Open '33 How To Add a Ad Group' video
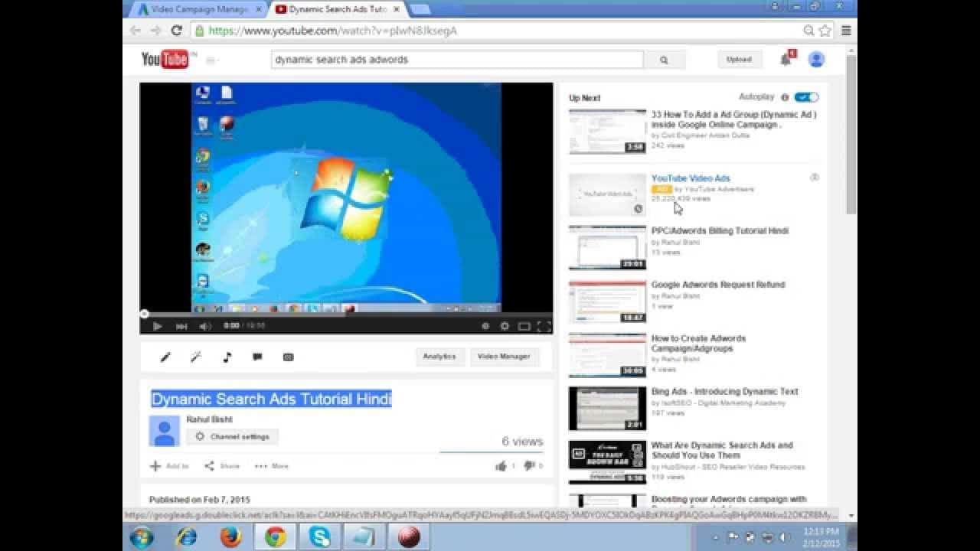The height and width of the screenshot is (551, 980). tap(733, 119)
